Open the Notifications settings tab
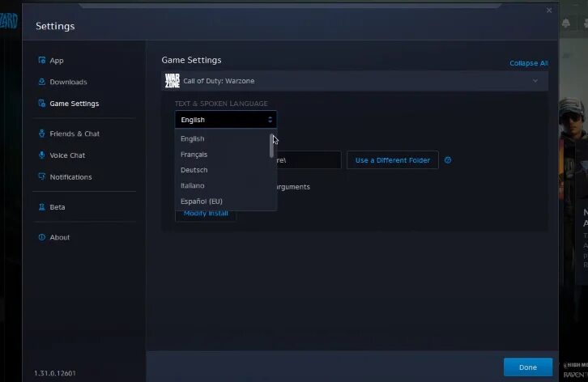The height and width of the screenshot is (382, 588). click(71, 177)
